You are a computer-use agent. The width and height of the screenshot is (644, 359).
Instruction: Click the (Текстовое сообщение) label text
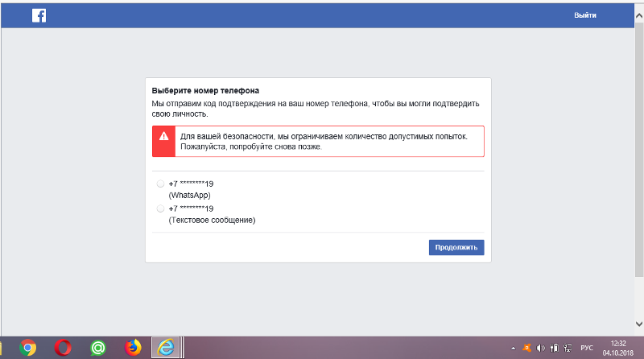click(212, 221)
